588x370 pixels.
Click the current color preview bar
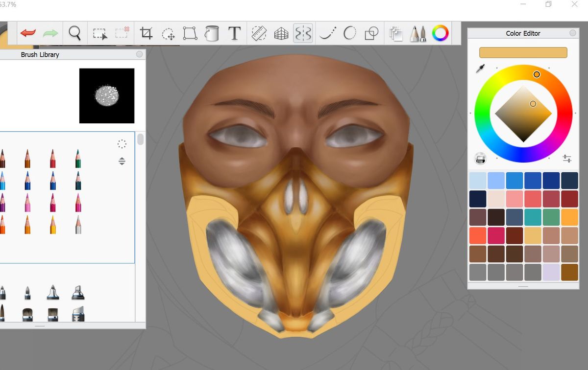click(x=523, y=53)
